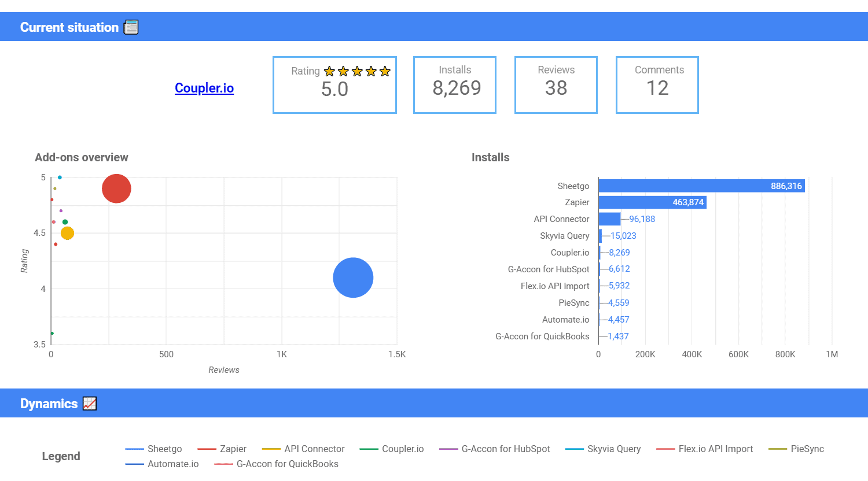Click the Installs bar chart title
Image resolution: width=868 pixels, height=481 pixels.
491,157
